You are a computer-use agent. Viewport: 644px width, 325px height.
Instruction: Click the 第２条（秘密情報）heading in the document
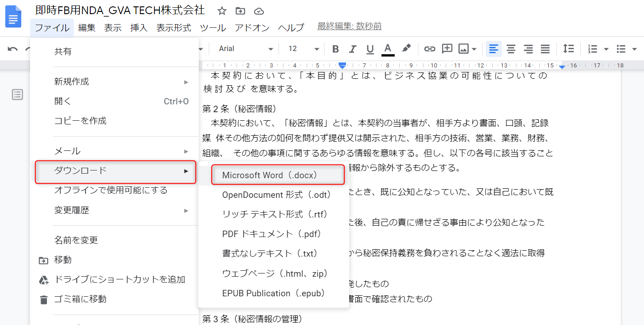point(240,109)
